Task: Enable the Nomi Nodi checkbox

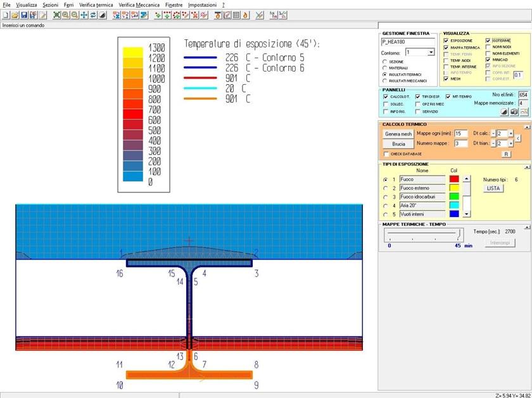Action: coord(488,47)
